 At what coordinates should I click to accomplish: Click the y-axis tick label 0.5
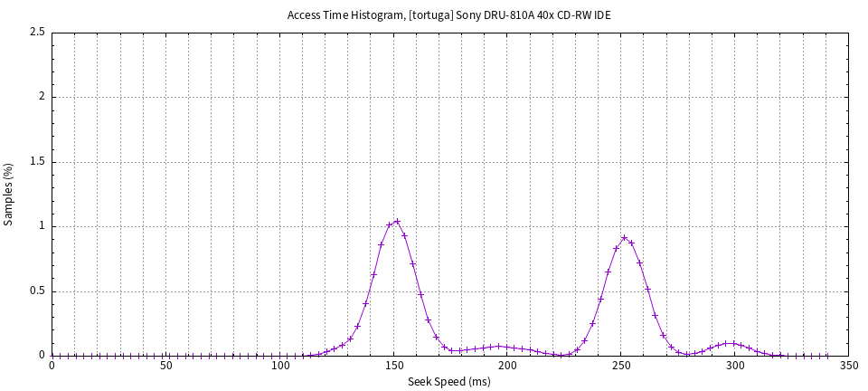point(37,291)
